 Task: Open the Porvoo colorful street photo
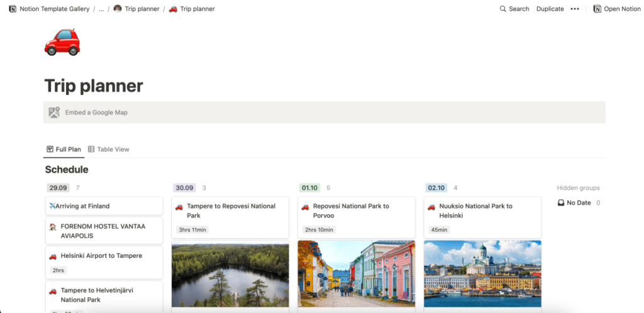pyautogui.click(x=356, y=273)
